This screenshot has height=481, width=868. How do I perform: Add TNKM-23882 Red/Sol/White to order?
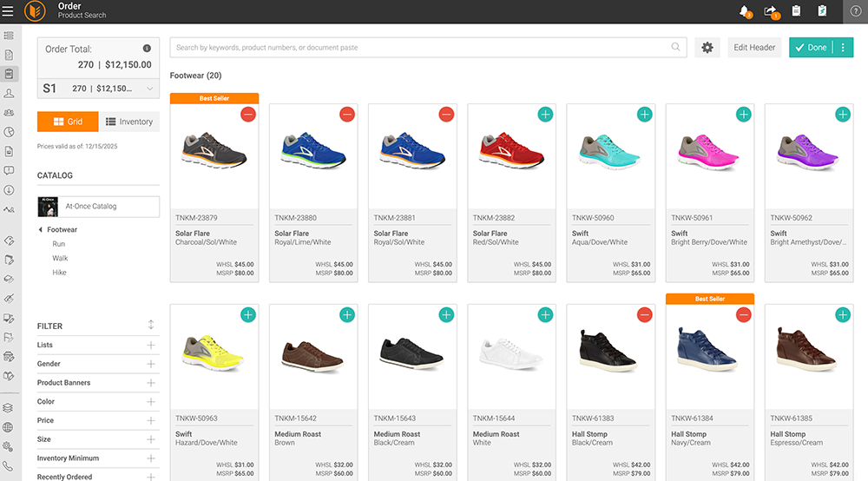[x=545, y=115]
